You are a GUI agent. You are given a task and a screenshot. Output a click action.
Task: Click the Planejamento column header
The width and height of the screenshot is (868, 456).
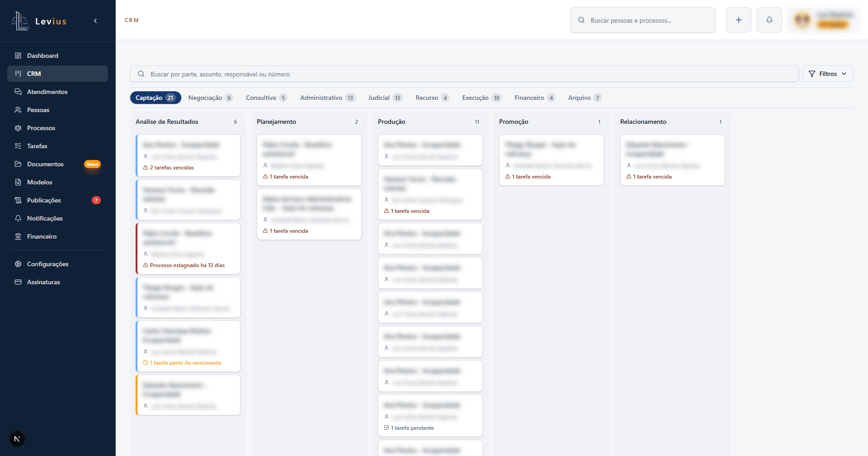[x=276, y=122]
